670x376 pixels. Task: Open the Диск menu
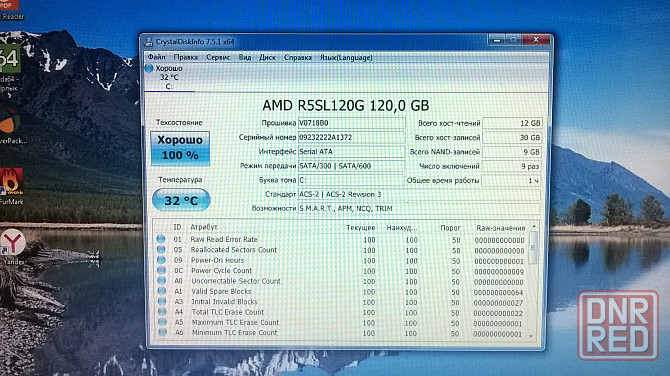tap(267, 57)
